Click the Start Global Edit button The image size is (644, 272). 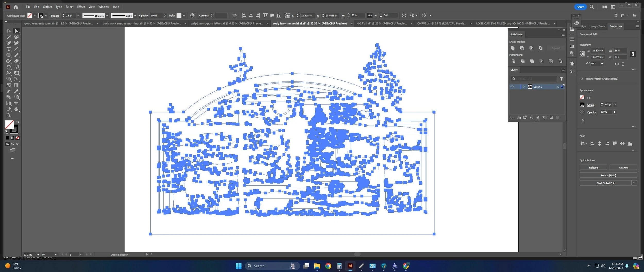[x=605, y=183]
